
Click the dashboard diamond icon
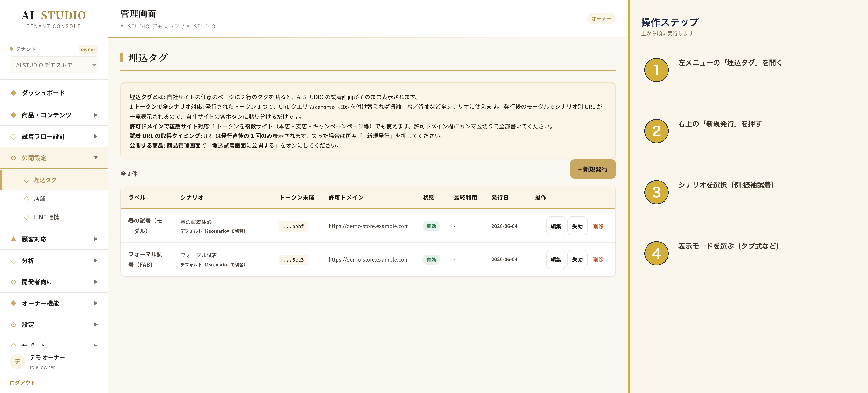pyautogui.click(x=14, y=93)
